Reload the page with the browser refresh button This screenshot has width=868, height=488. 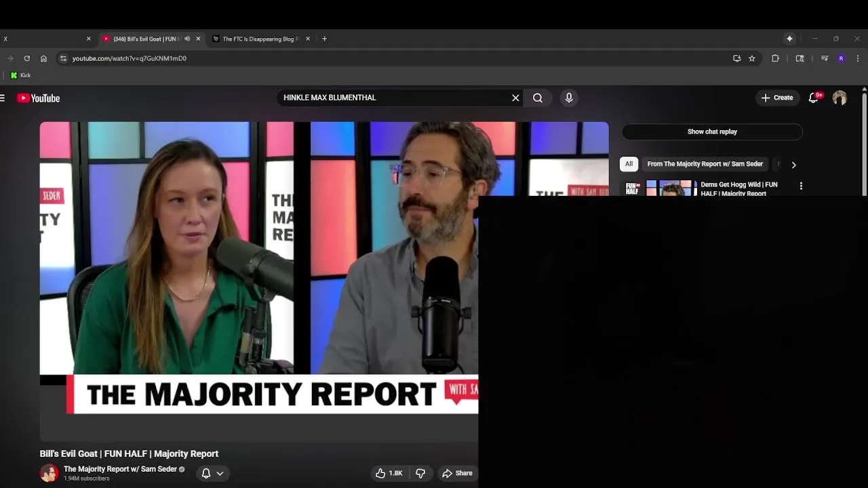point(26,58)
